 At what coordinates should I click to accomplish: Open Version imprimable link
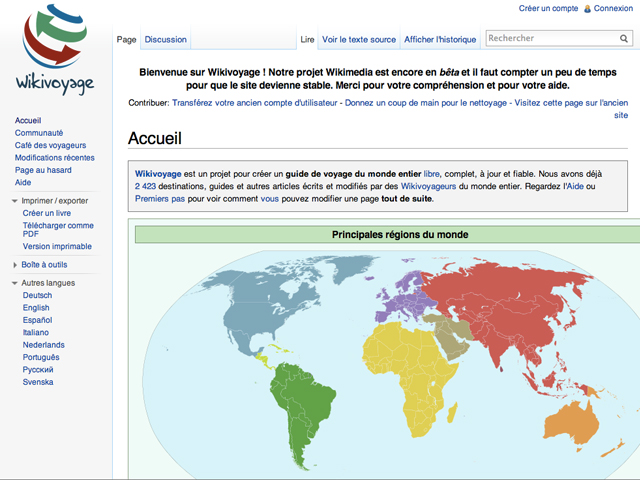[57, 246]
